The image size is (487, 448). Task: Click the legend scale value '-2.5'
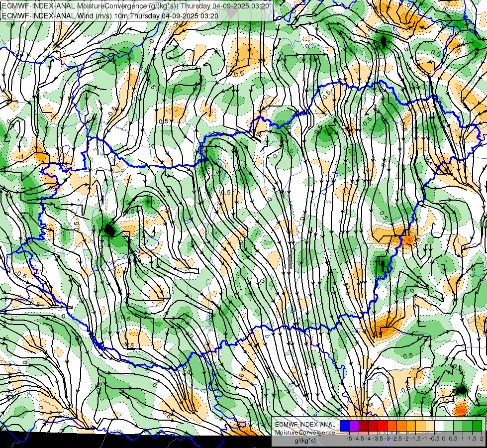(396, 439)
